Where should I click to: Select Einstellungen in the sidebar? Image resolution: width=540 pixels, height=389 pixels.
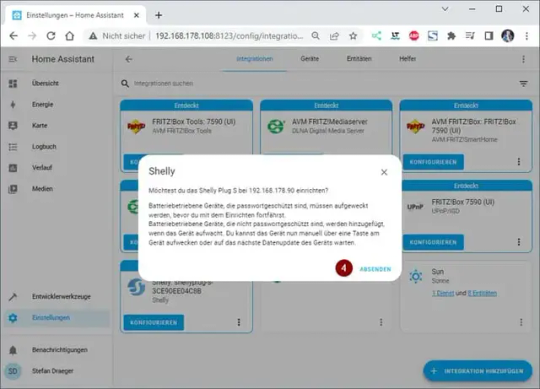57,318
